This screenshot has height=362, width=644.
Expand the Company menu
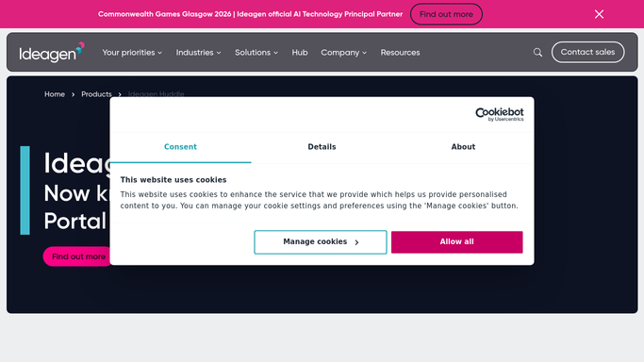[x=344, y=53]
